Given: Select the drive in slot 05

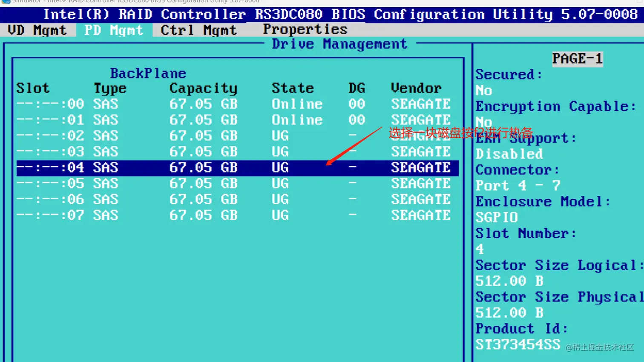Looking at the screenshot, I should coord(237,183).
